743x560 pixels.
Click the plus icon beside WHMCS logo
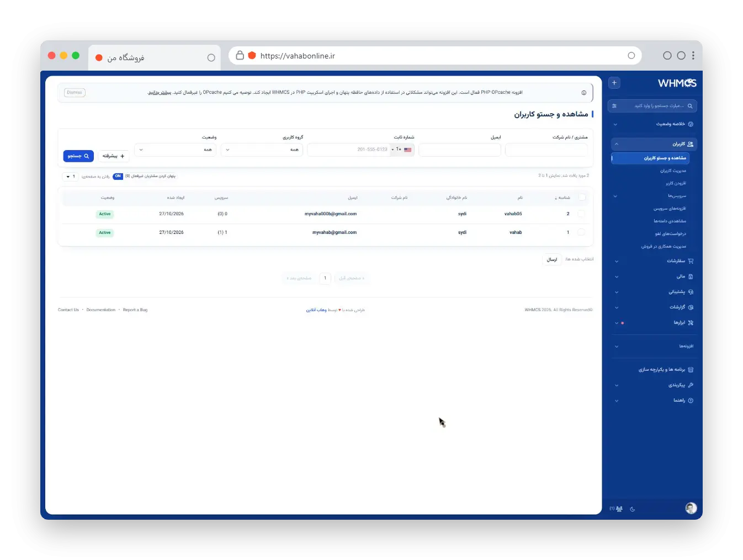click(x=614, y=83)
